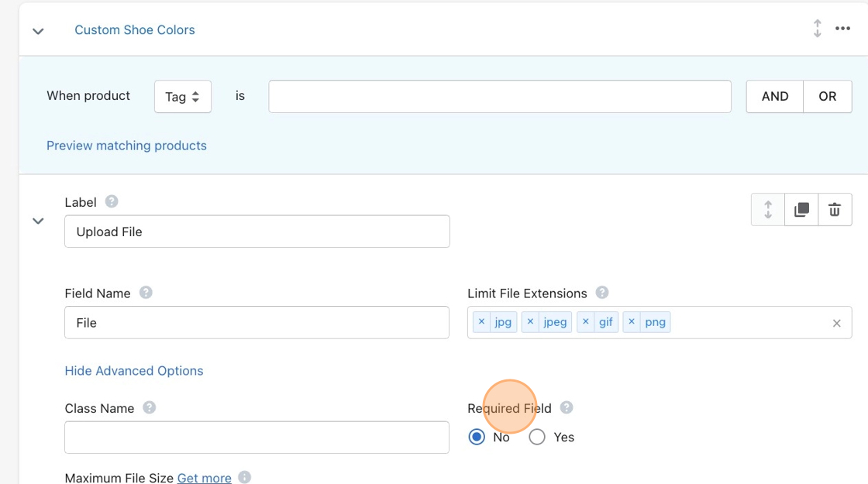This screenshot has height=484, width=868.
Task: Click the move field up/down icon
Action: [768, 210]
